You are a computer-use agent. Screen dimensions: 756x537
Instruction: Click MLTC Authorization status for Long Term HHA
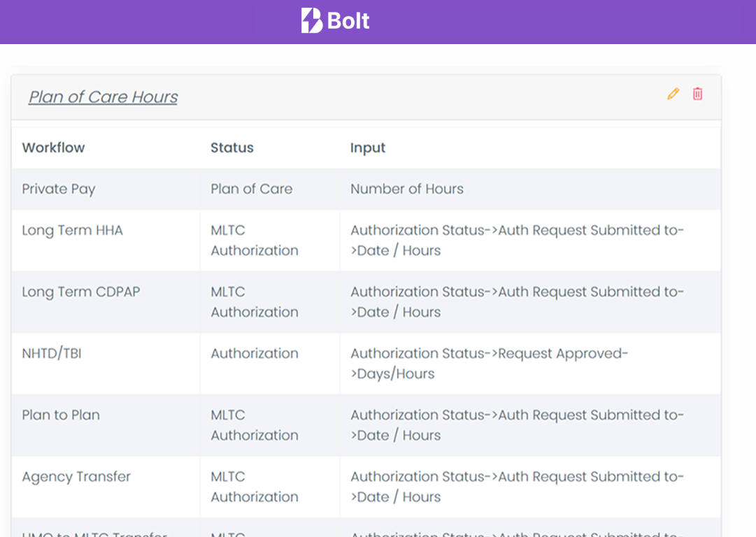coord(254,240)
